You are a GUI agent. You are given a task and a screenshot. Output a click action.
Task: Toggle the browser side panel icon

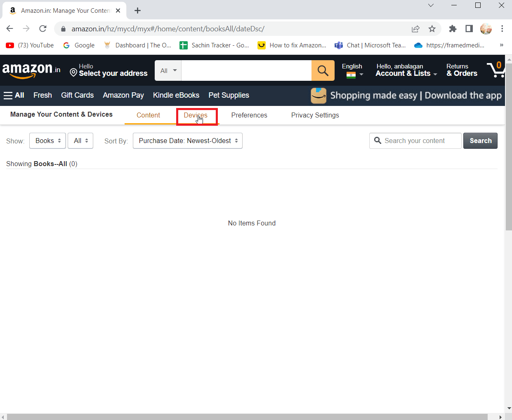(469, 28)
